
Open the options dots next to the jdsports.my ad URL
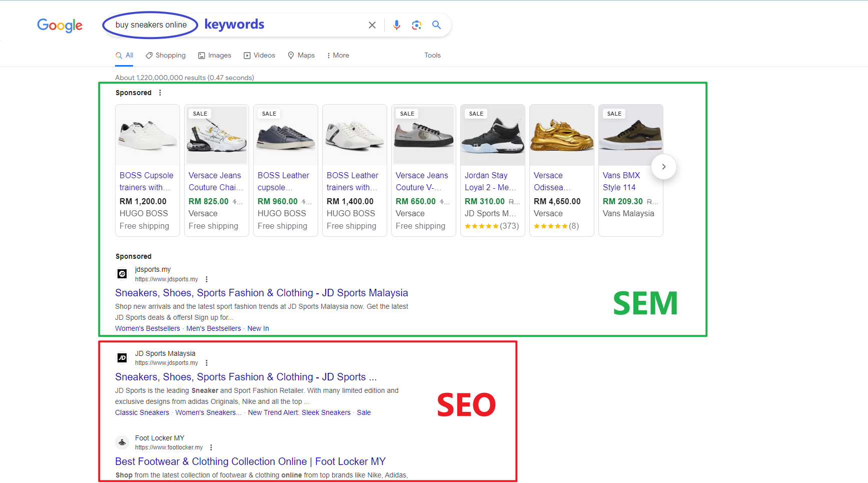pyautogui.click(x=207, y=279)
